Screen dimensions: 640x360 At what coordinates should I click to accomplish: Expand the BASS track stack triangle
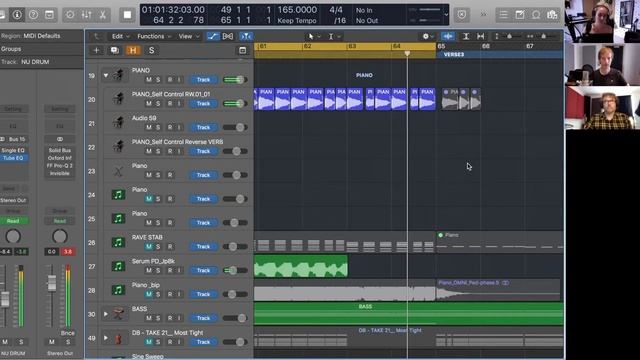click(x=106, y=314)
